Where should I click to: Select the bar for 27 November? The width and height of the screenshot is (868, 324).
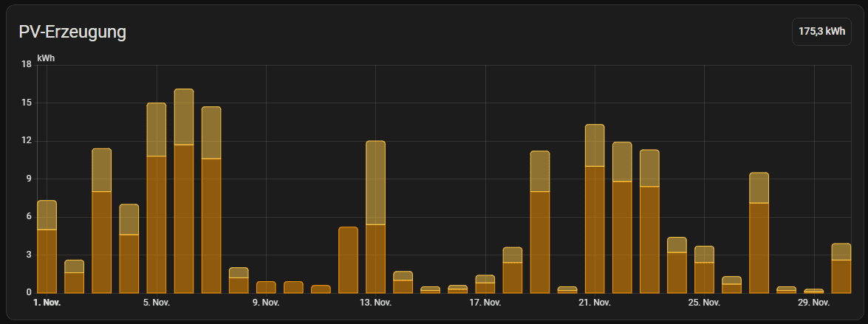[x=759, y=232]
